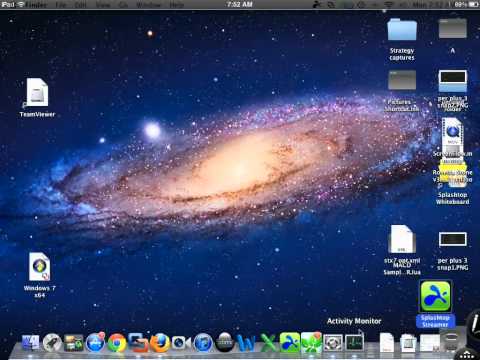Open the camera app icon in Dock
This screenshot has width=480, height=360.
(x=180, y=343)
